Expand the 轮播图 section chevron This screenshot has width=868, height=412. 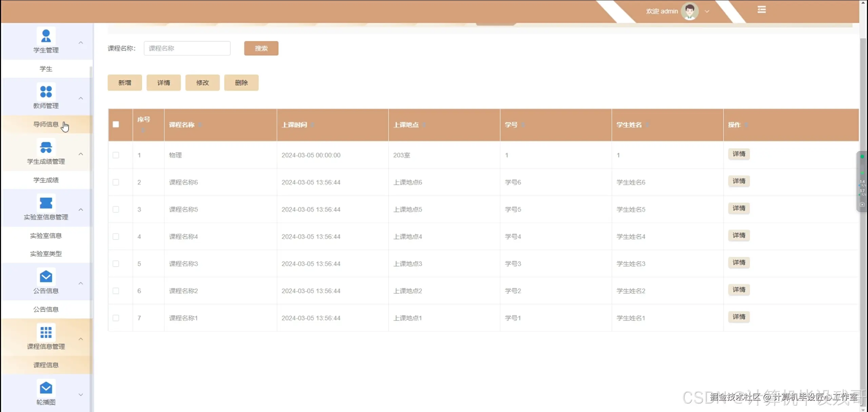pyautogui.click(x=81, y=395)
